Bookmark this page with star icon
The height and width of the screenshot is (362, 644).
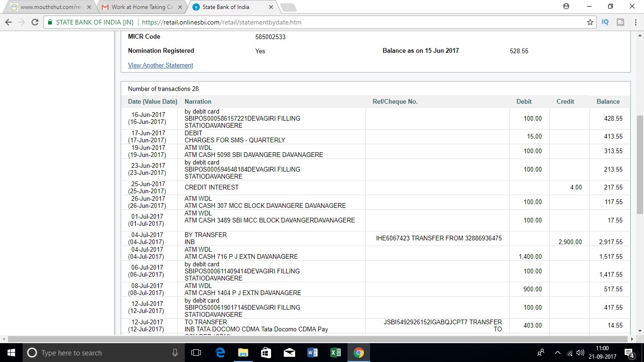pyautogui.click(x=590, y=22)
